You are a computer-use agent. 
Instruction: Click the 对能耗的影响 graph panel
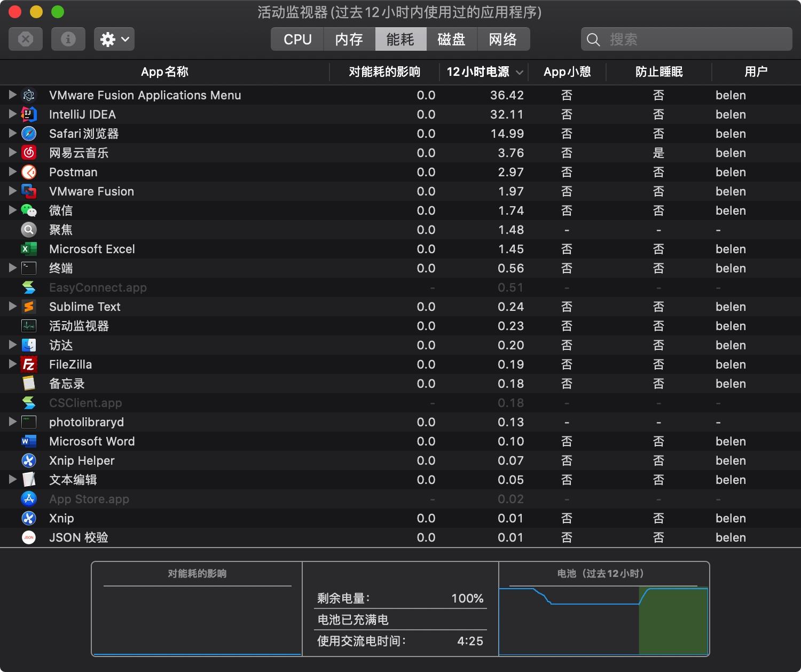pos(197,609)
